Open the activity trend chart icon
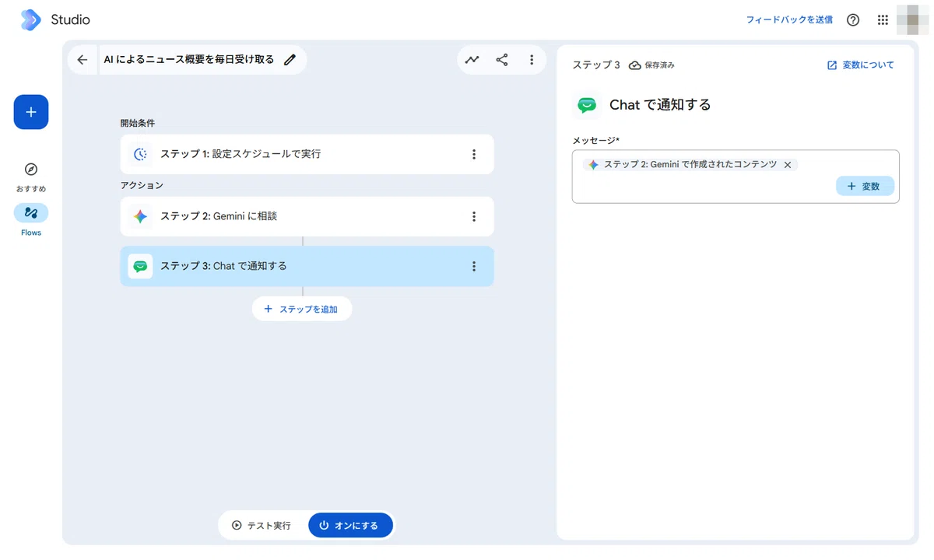The width and height of the screenshot is (934, 560). [x=472, y=60]
